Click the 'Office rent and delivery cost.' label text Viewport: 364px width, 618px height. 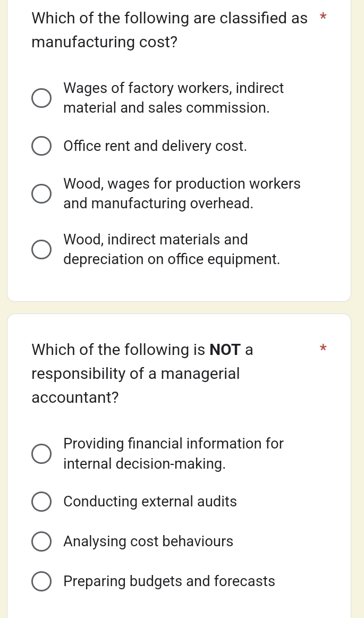(x=155, y=146)
